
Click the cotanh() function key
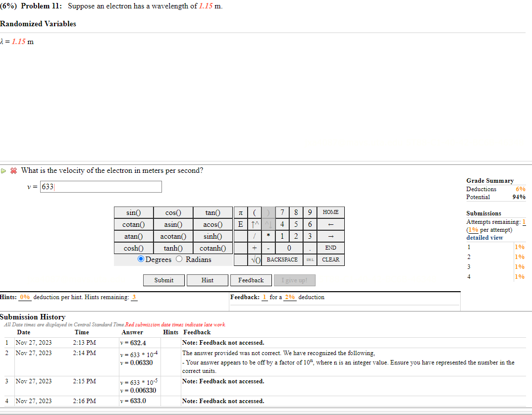(x=213, y=248)
